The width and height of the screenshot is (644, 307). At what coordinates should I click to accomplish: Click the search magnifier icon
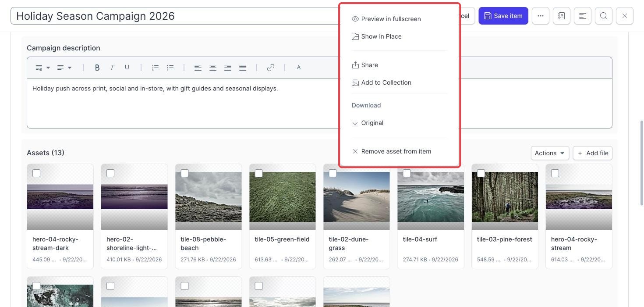[x=604, y=16]
